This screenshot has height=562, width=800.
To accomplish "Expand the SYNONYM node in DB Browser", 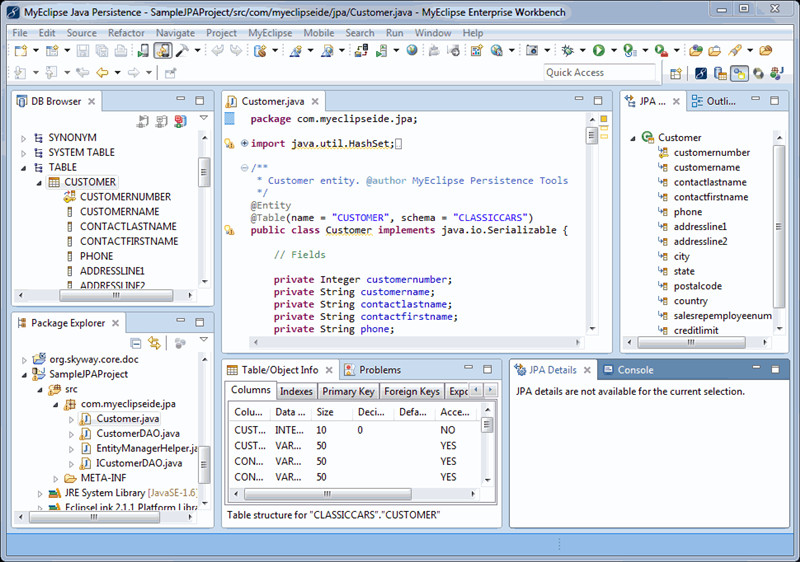I will tap(23, 138).
